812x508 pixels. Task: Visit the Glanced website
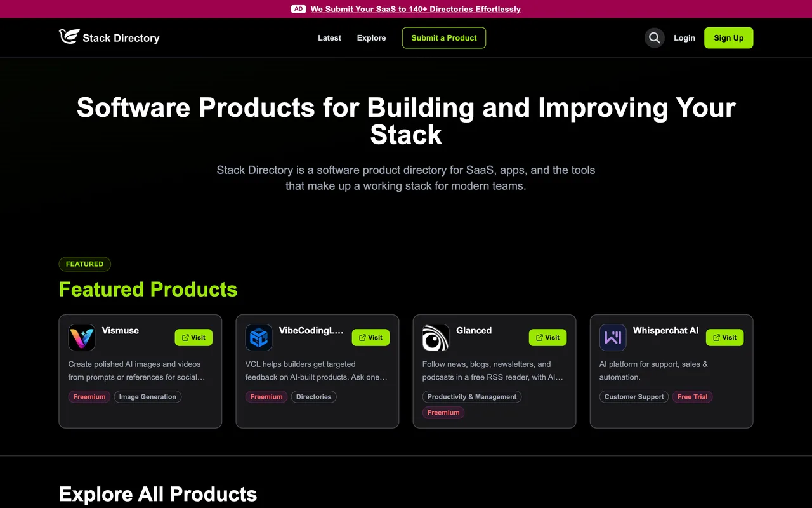point(547,337)
